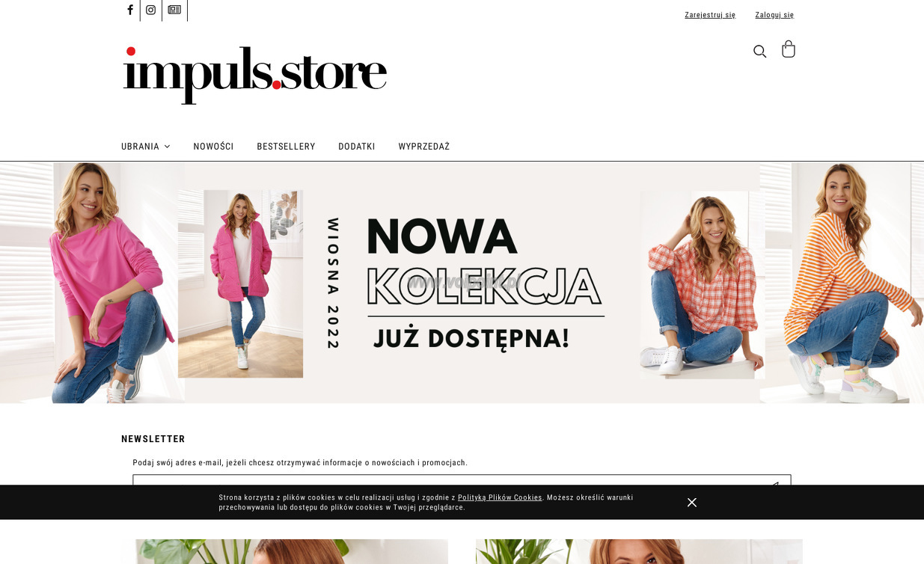Open the NOWOŚCI menu item
The image size is (924, 564).
click(x=213, y=147)
